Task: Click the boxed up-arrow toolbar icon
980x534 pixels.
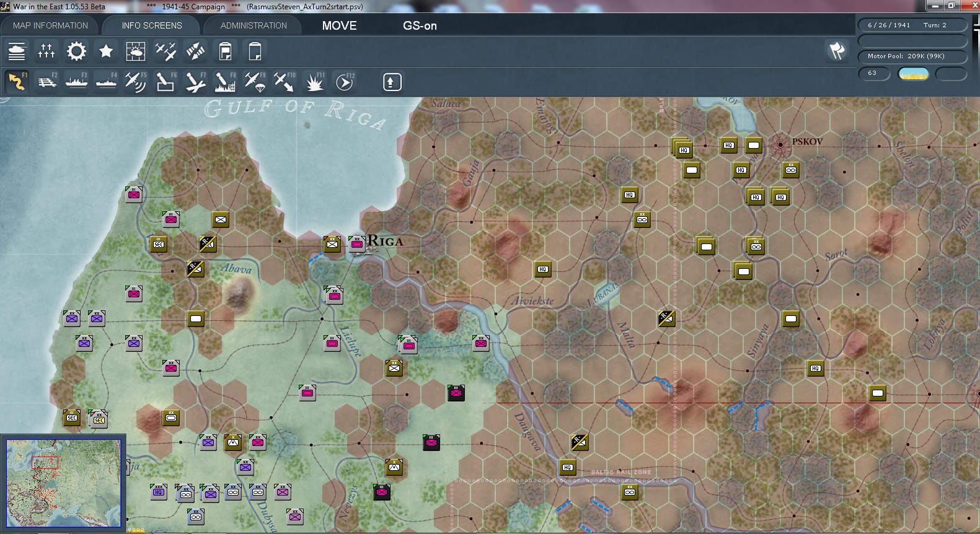Action: click(x=392, y=82)
